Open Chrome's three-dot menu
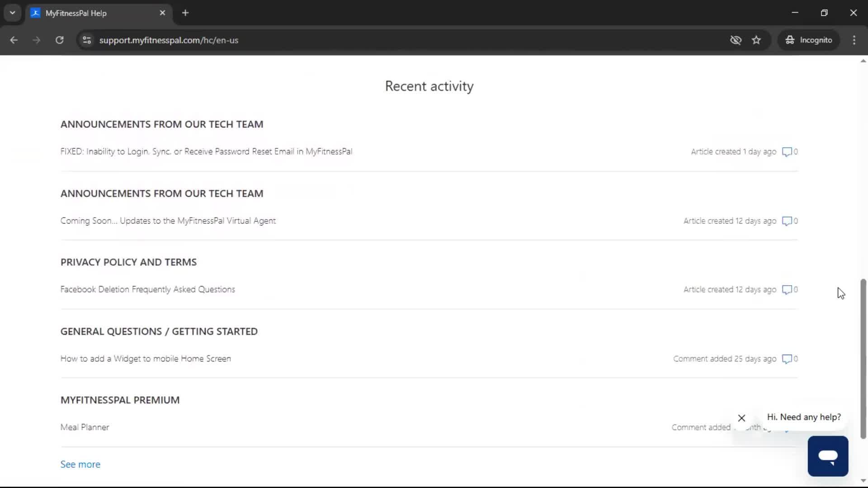Screen dimensions: 868x488 pyautogui.click(x=854, y=40)
